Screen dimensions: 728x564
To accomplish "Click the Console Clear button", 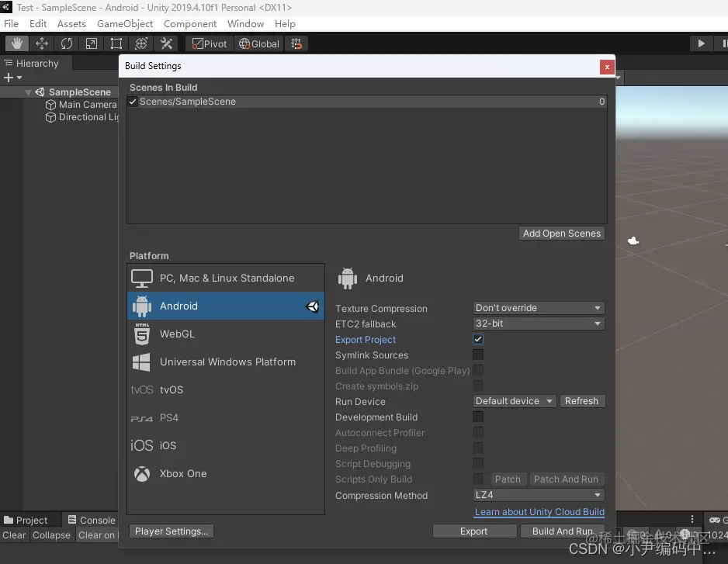I will [x=14, y=535].
